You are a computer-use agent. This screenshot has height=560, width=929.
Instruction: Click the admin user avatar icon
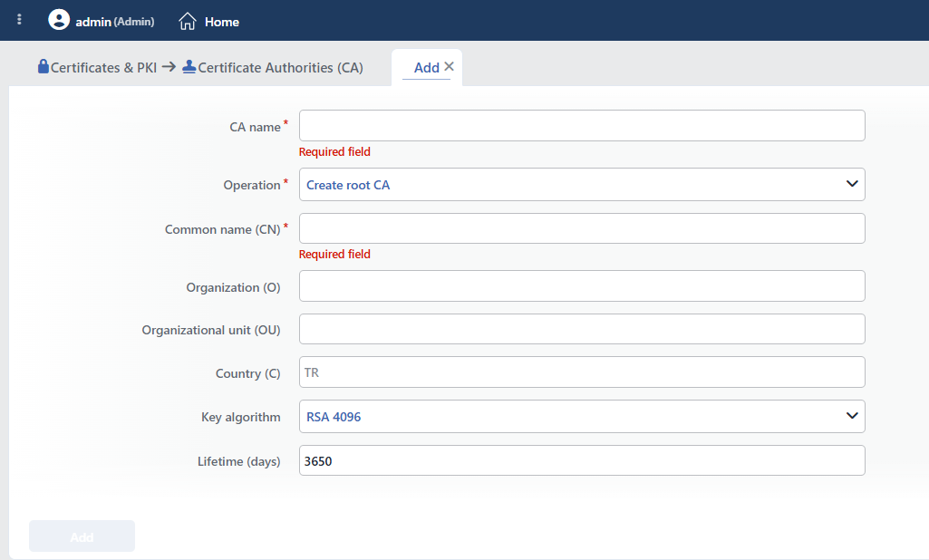pos(59,20)
